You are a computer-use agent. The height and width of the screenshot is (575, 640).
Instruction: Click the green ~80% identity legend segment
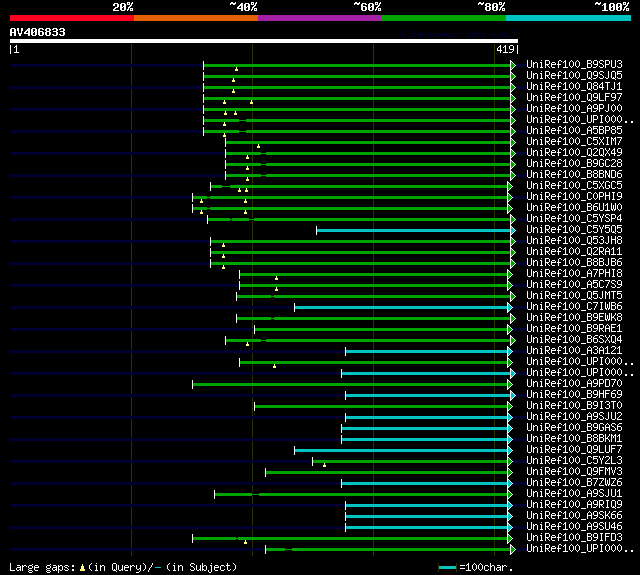[x=444, y=18]
